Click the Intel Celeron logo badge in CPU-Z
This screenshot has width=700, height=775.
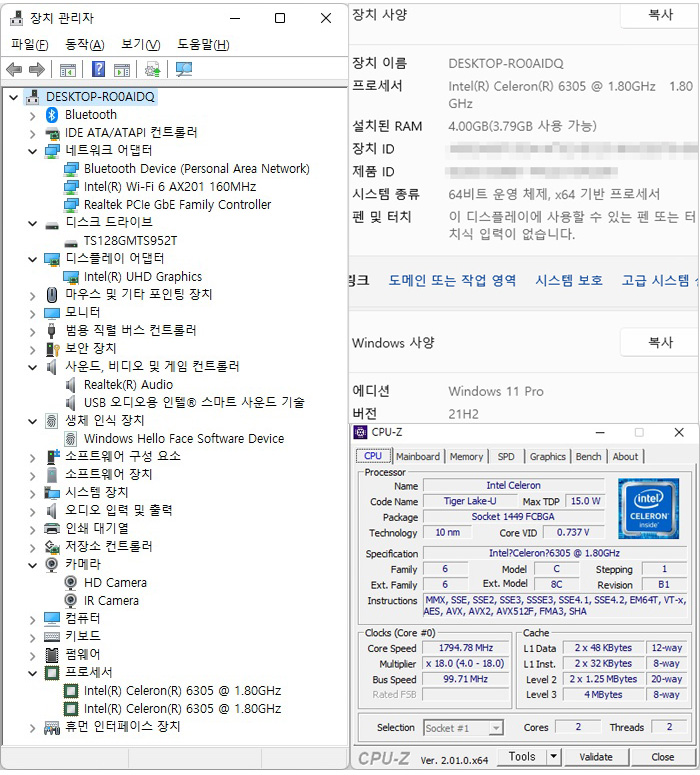tap(648, 509)
